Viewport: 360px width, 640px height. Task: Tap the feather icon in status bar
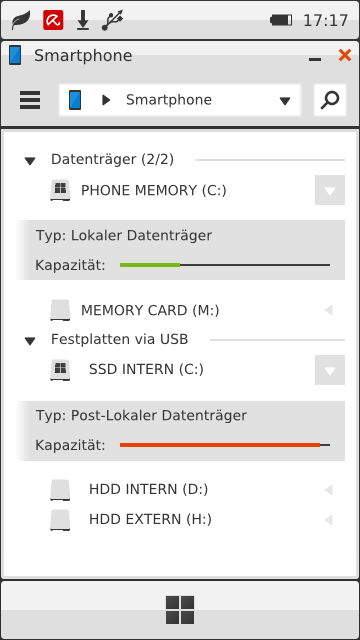coord(21,20)
